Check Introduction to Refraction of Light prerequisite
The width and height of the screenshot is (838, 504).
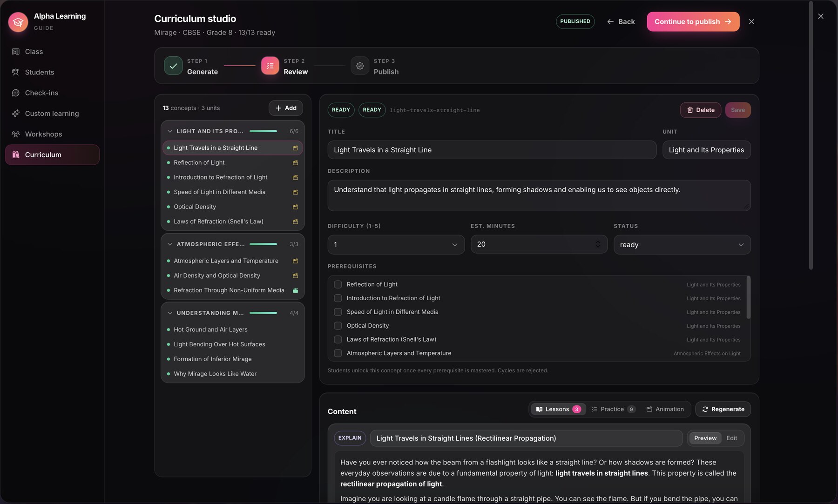click(338, 298)
